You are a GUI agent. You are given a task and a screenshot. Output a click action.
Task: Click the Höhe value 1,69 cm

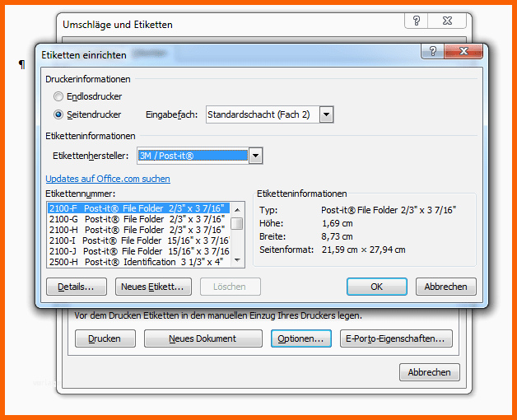(x=338, y=223)
